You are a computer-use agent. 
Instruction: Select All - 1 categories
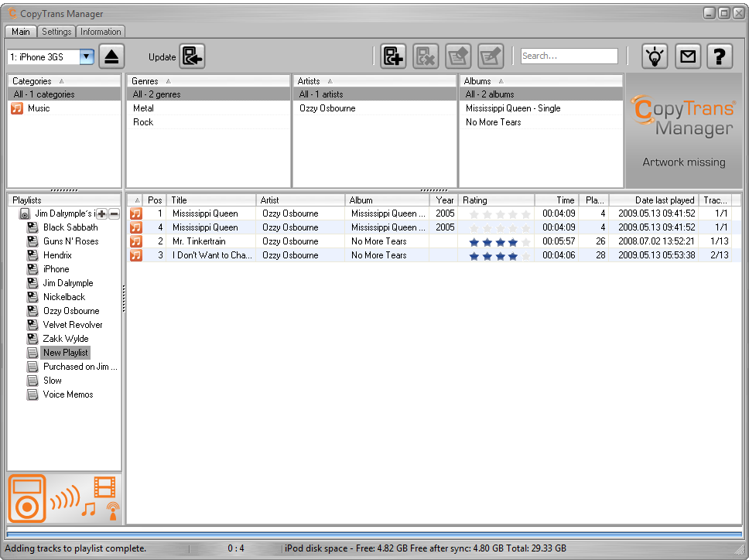(64, 94)
